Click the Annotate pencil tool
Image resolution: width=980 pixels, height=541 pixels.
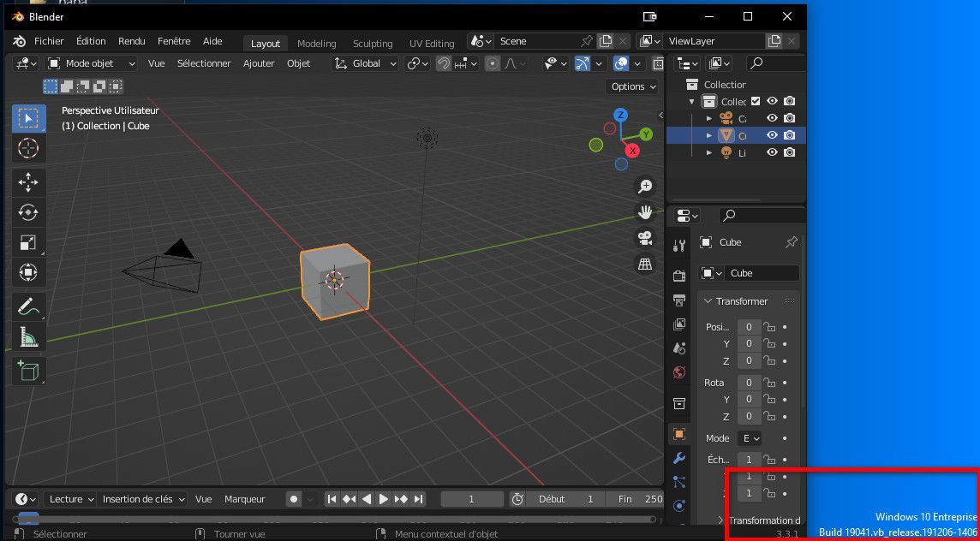28,305
